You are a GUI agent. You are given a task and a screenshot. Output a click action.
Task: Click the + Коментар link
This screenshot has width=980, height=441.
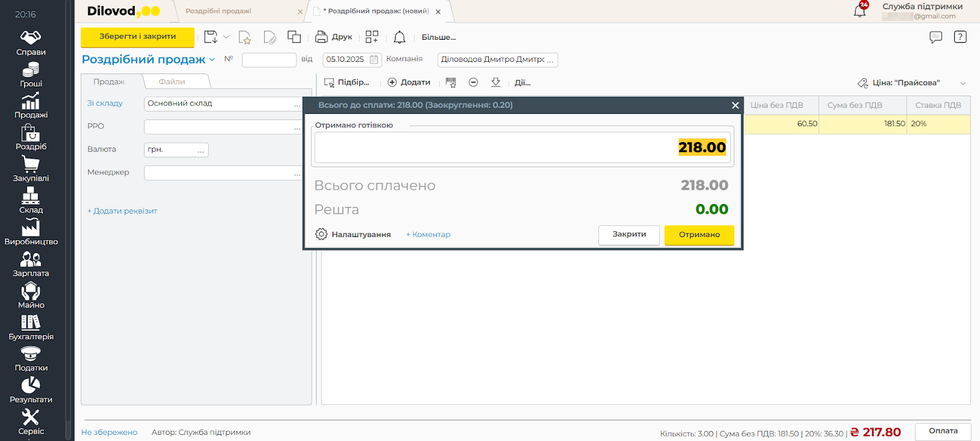click(x=428, y=235)
